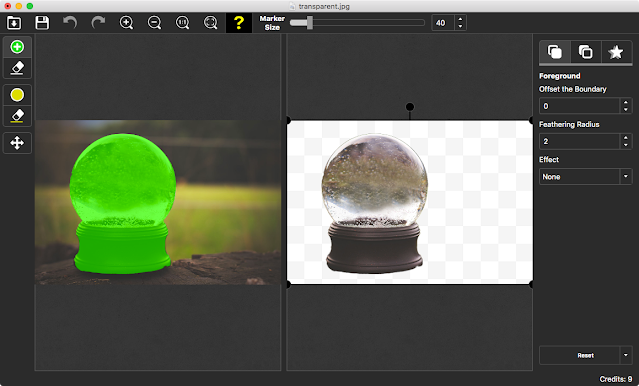Screen dimensions: 639x386
Task: Select the yellow marker tool
Action: pos(17,95)
